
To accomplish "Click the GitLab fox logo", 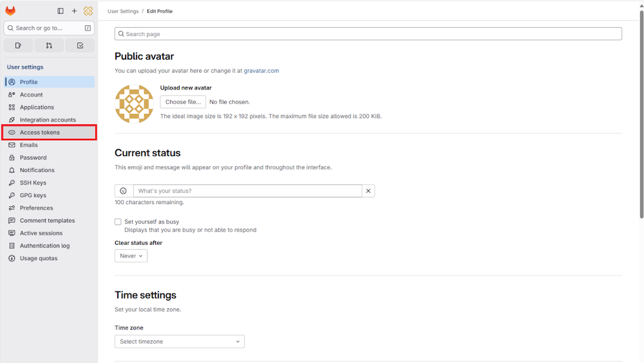I will [10, 11].
